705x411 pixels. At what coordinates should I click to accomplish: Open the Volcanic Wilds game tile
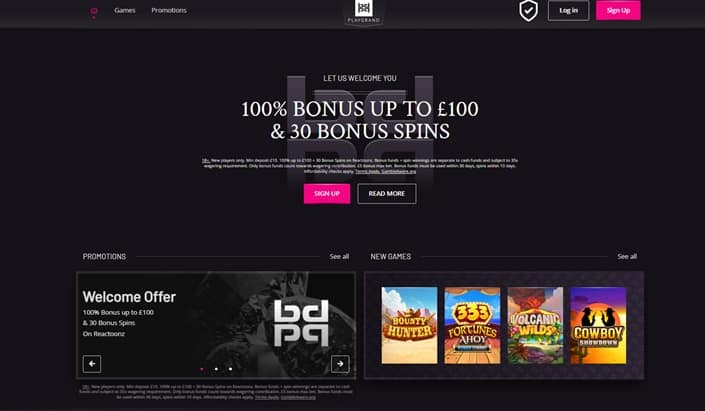pos(535,325)
